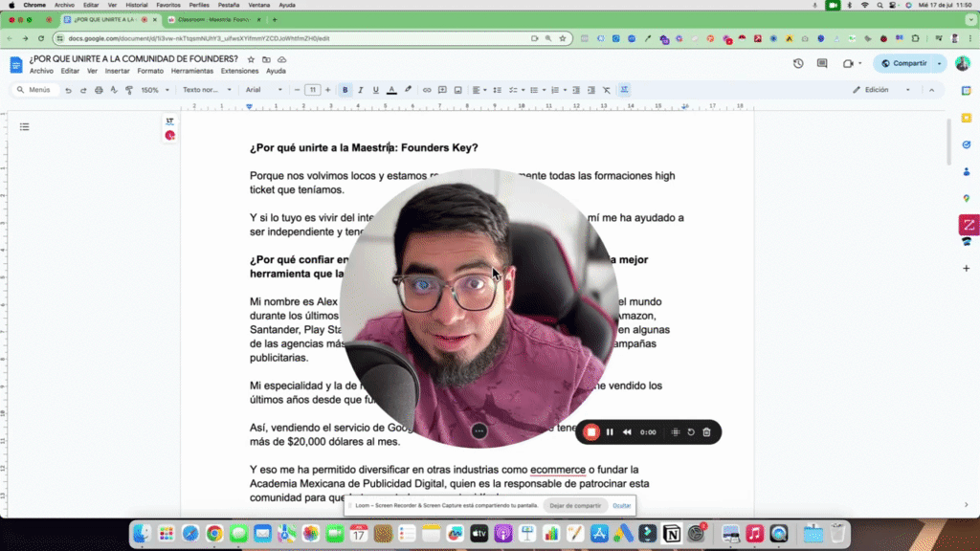Click the Undo arrow in Docs toolbar
Screen dimensions: 980x551
(x=68, y=90)
